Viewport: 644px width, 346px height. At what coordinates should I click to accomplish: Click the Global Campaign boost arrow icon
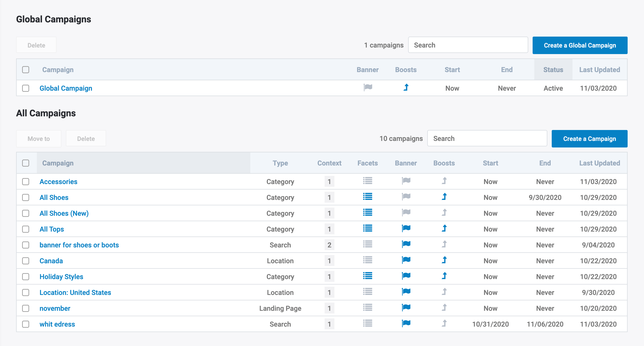(x=406, y=88)
